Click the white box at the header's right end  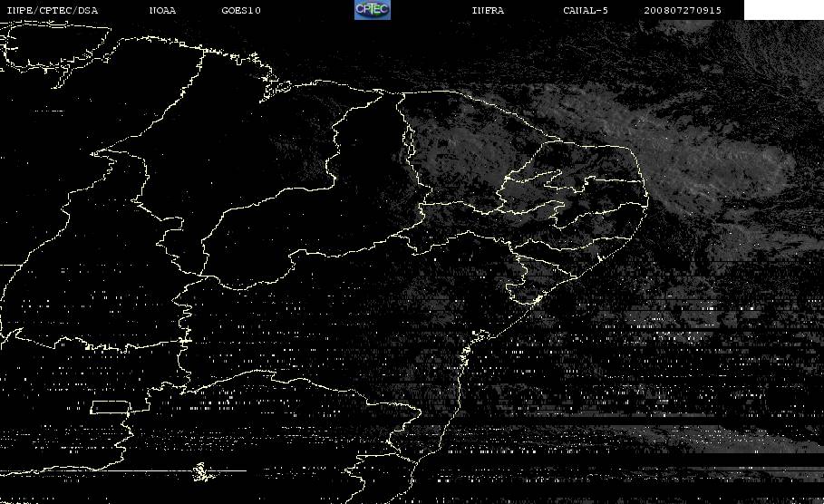784,10
